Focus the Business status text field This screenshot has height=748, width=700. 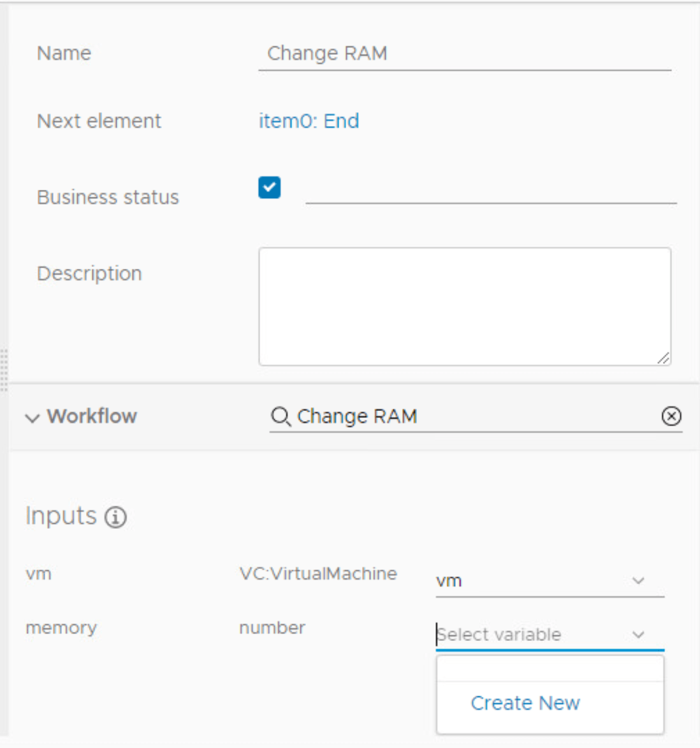[x=491, y=191]
